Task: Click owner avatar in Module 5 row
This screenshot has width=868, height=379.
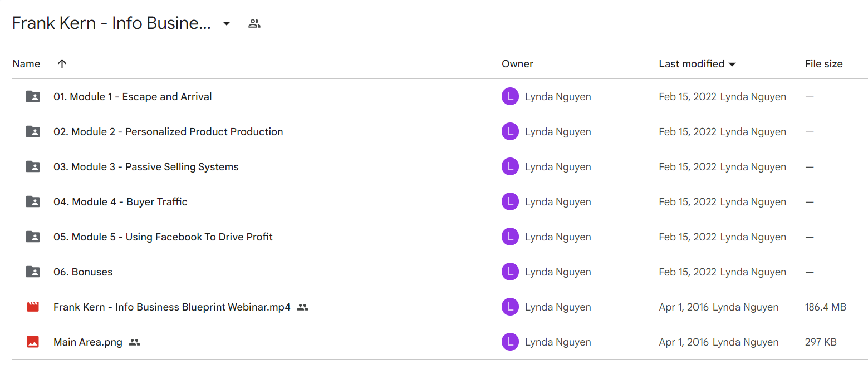Action: click(510, 237)
